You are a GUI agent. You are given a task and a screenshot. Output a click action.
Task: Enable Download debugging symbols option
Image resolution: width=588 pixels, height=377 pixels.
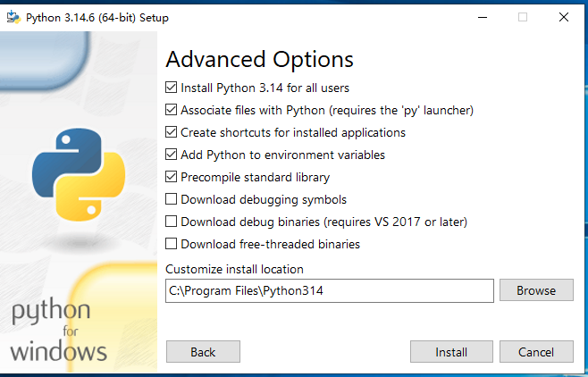(171, 199)
